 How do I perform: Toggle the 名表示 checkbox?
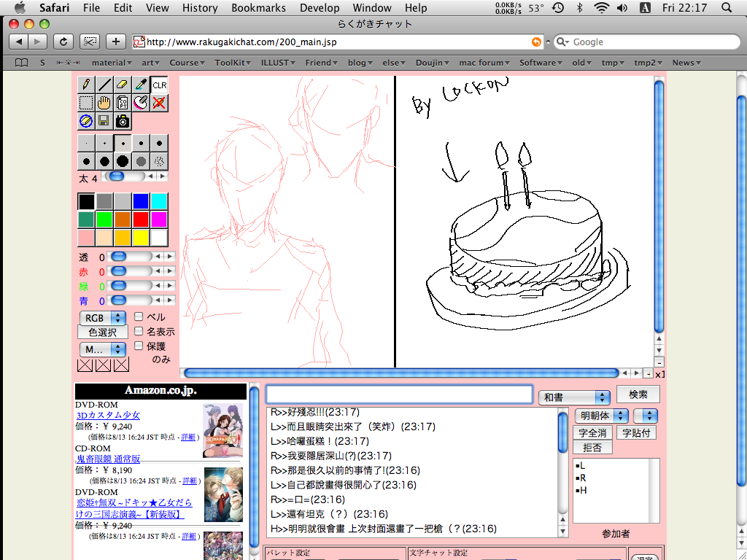(139, 331)
